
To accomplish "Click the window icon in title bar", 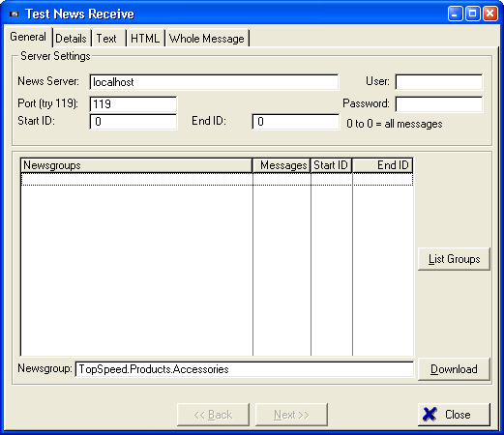I will [x=15, y=14].
